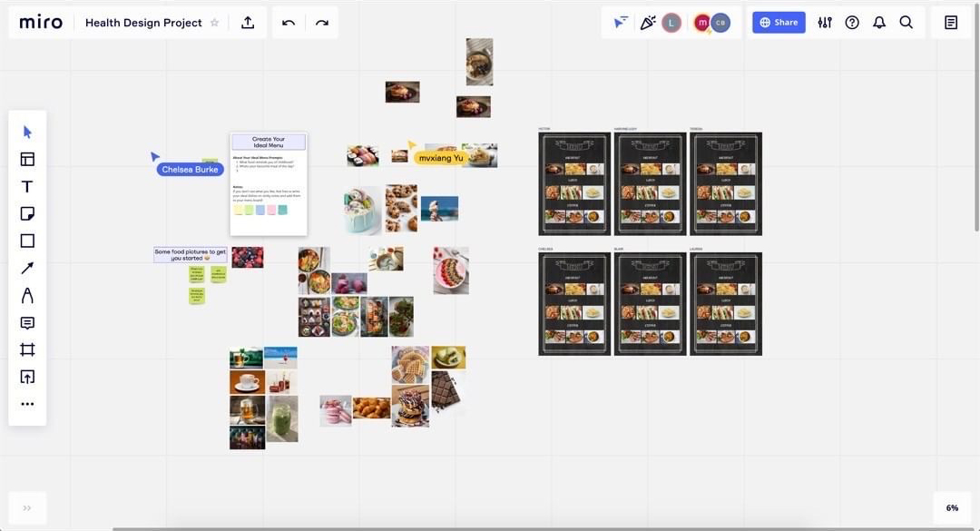Viewport: 980px width, 531px height.
Task: Select the Comment tool
Action: (x=27, y=323)
